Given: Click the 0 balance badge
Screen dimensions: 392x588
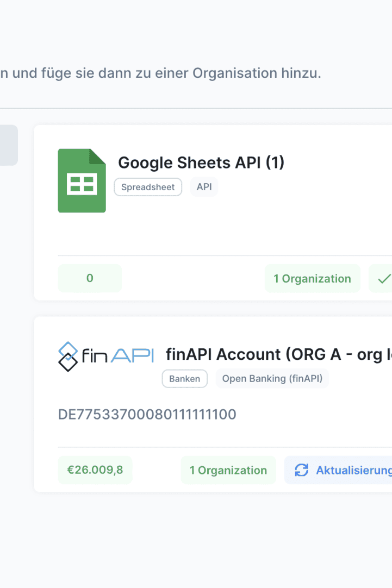Looking at the screenshot, I should [x=90, y=278].
